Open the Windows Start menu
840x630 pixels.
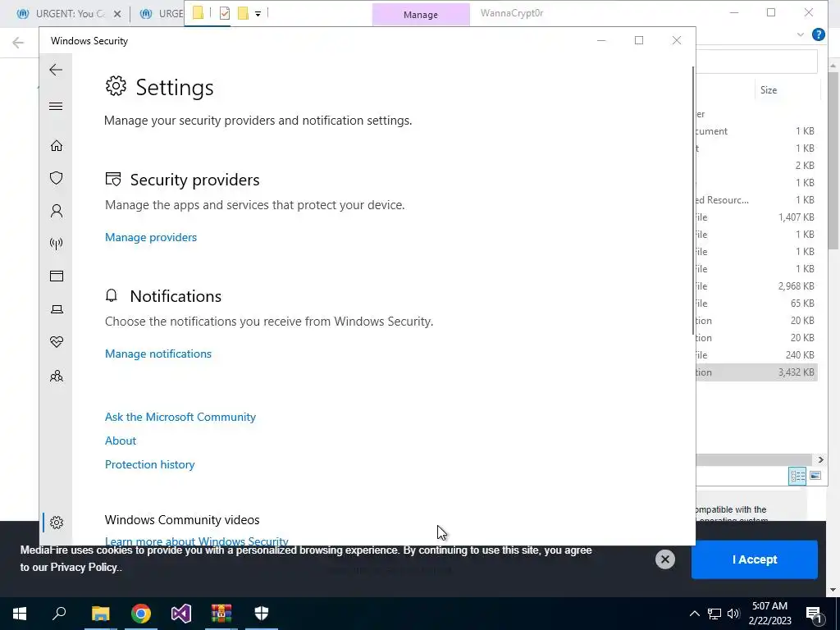tap(20, 614)
